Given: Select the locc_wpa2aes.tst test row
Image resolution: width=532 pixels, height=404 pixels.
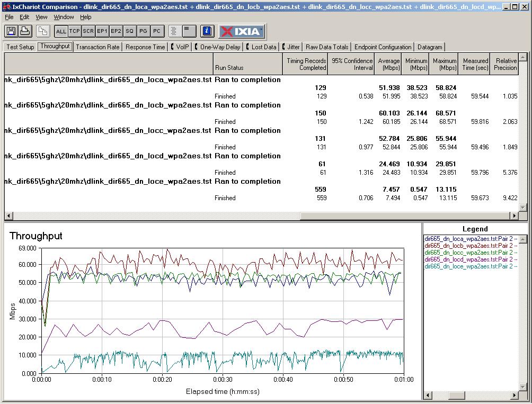Looking at the screenshot, I should (261, 130).
